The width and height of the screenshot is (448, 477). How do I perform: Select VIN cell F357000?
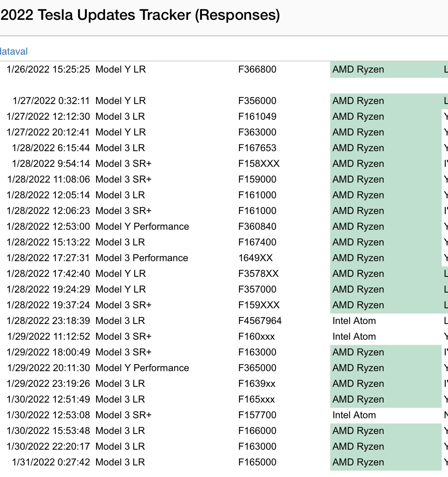pos(257,289)
